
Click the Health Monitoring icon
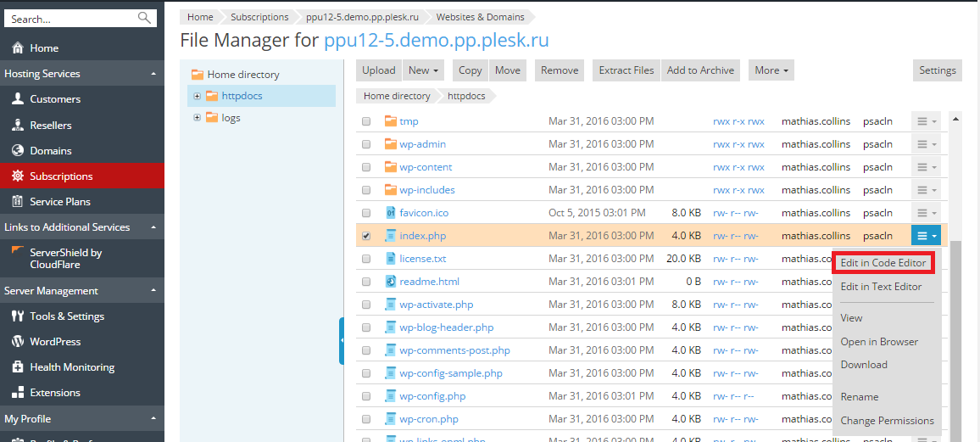17,366
